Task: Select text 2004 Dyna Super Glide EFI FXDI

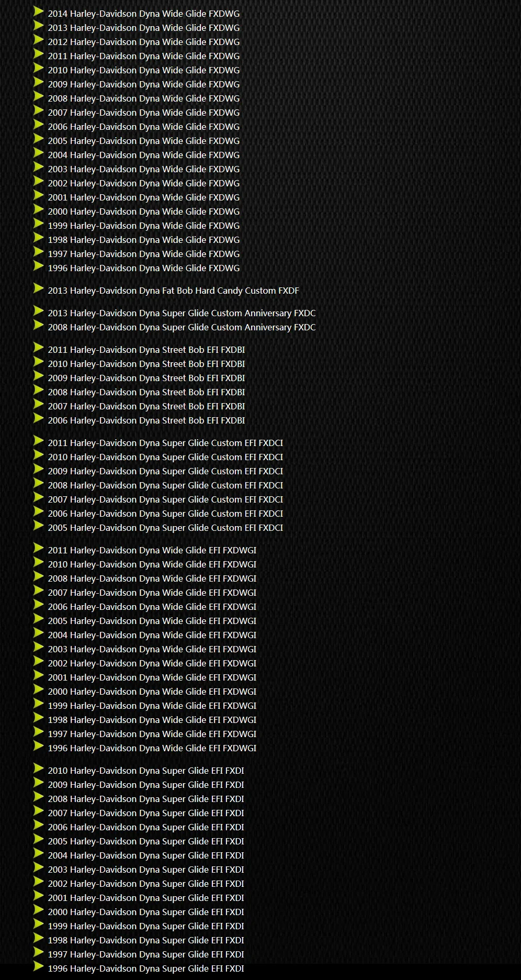Action: (146, 855)
